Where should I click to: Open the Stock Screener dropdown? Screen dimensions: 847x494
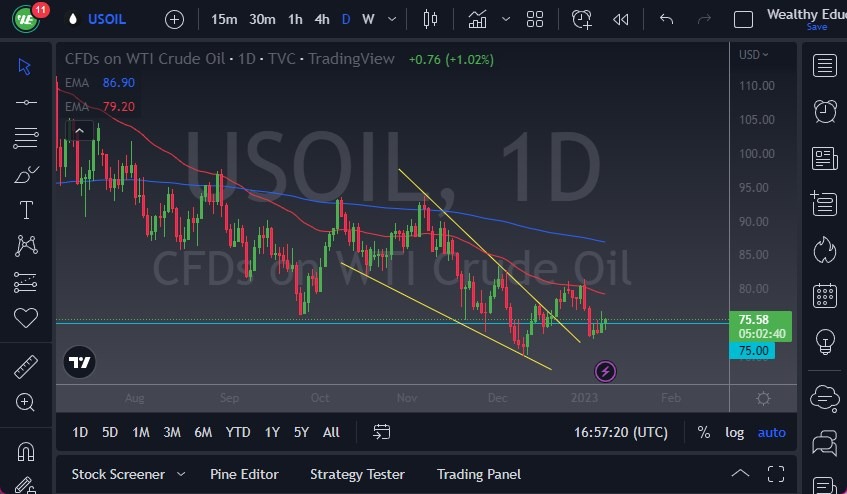(x=180, y=474)
